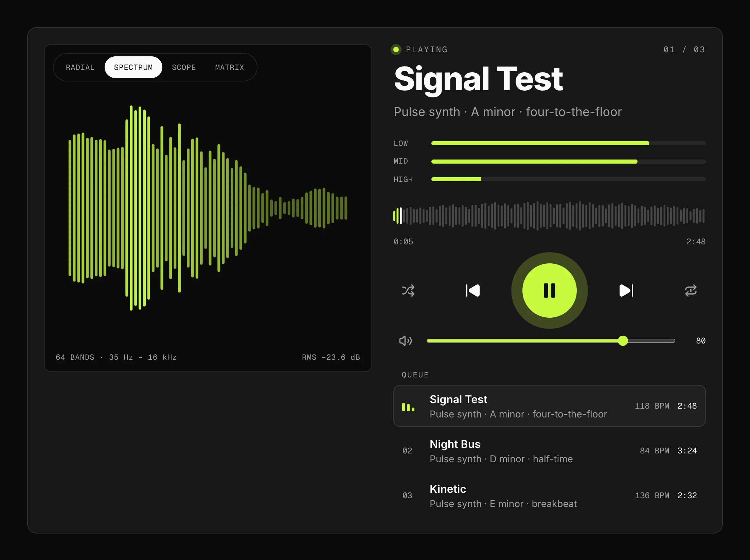Click the RMS -23.6 dB readout
This screenshot has height=560, width=750.
click(331, 357)
